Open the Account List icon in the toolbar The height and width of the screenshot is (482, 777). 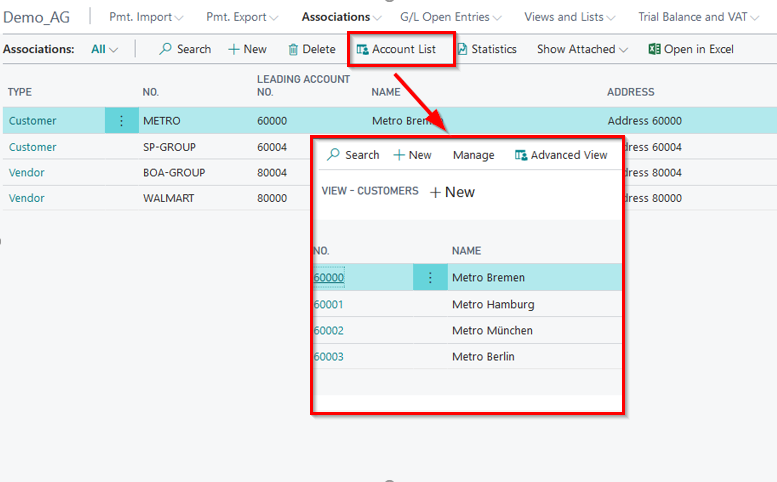pos(362,49)
